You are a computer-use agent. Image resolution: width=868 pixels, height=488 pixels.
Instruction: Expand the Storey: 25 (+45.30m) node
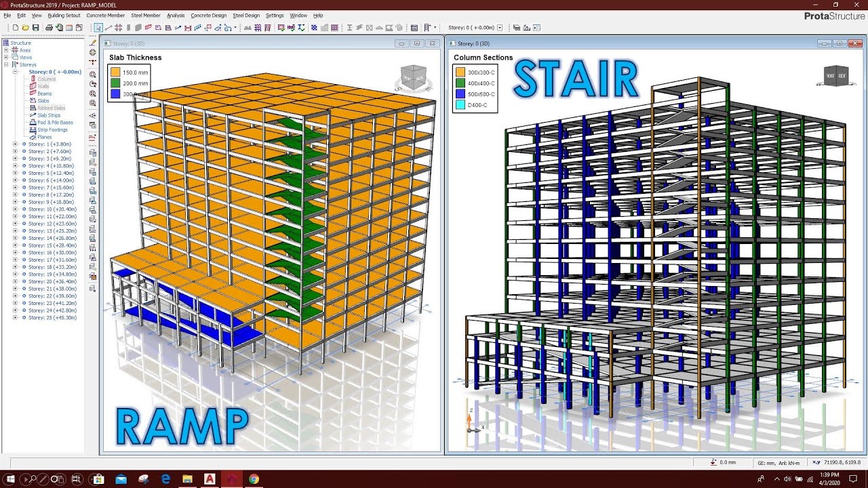(16, 317)
